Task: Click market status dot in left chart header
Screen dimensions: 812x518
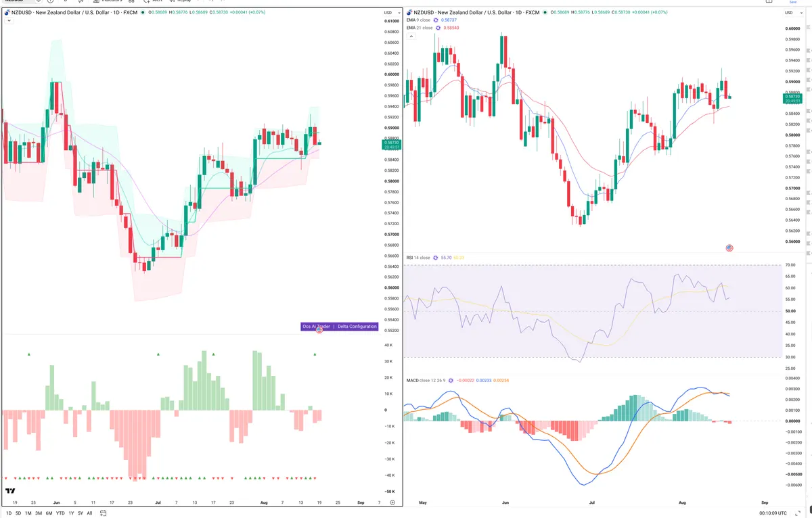Action: 143,13
